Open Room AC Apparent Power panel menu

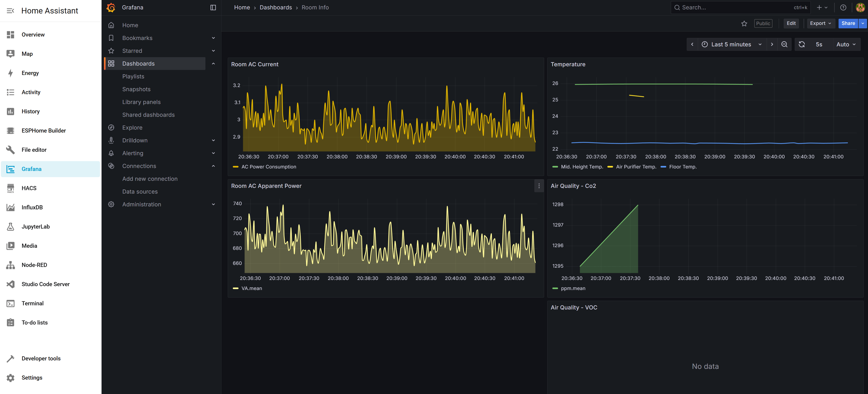coord(539,186)
